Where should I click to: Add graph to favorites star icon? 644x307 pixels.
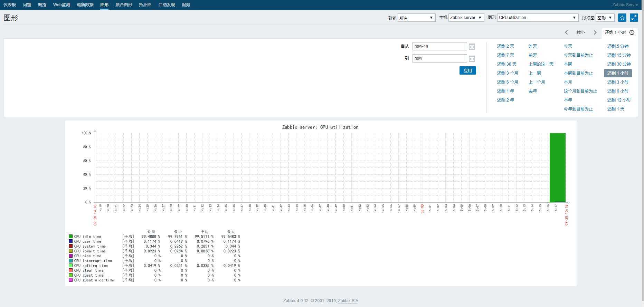(x=622, y=18)
